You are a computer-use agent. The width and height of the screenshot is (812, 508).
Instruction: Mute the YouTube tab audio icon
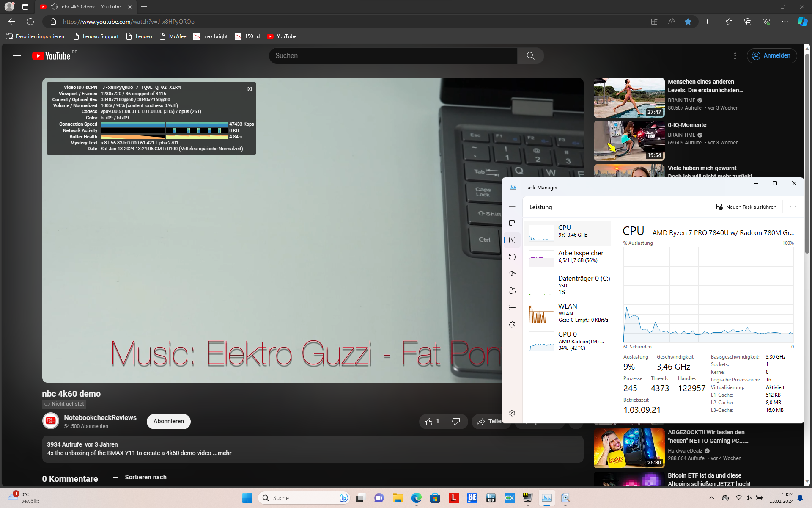click(54, 7)
